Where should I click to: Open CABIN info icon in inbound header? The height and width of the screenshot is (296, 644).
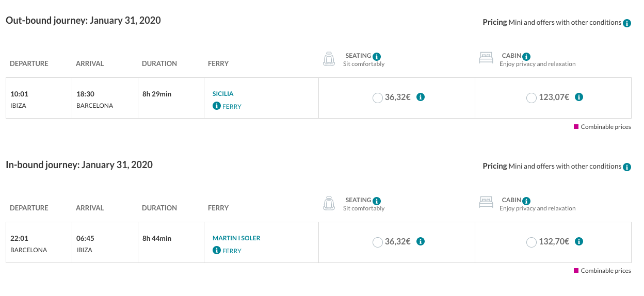pyautogui.click(x=526, y=201)
